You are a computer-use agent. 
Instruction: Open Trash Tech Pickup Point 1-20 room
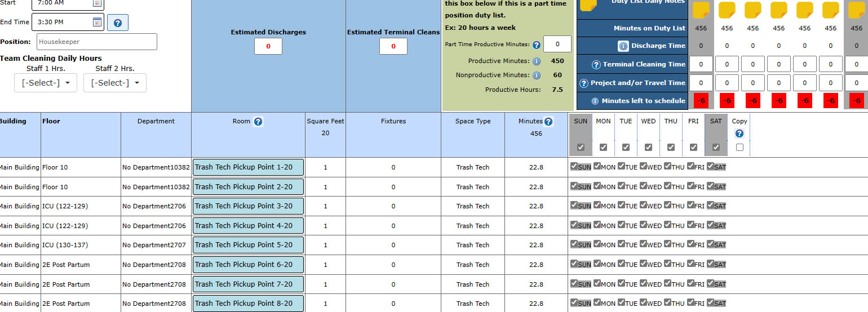248,167
